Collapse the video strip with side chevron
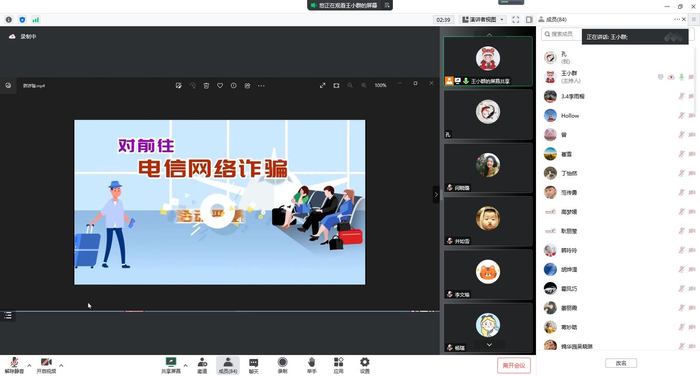 point(436,194)
